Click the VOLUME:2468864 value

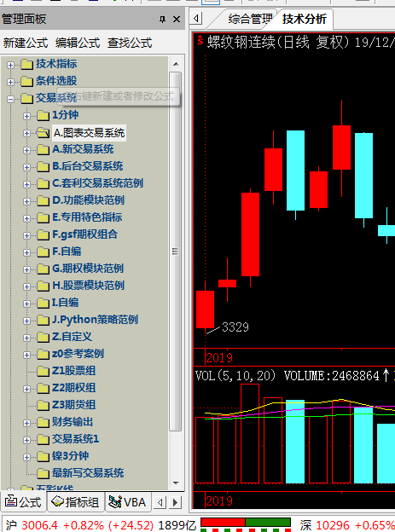pyautogui.click(x=332, y=376)
